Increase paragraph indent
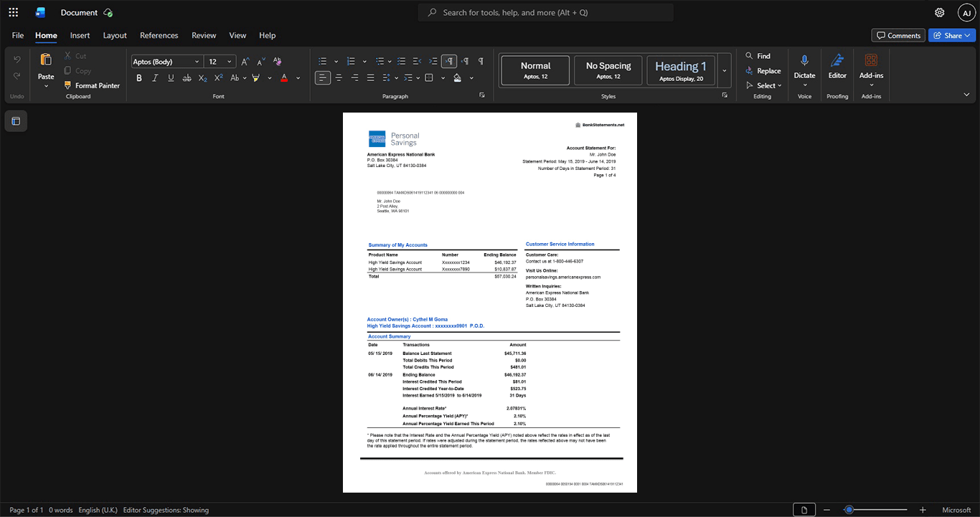980x517 pixels. coord(433,62)
